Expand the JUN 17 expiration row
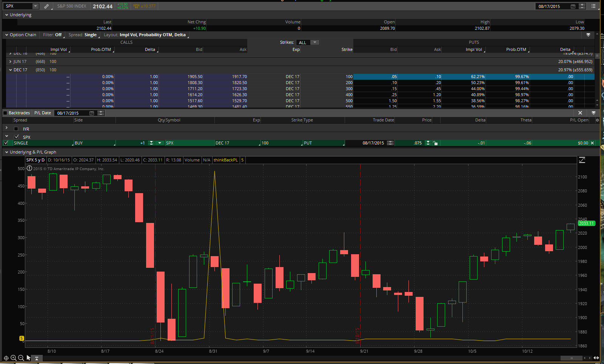 point(11,61)
